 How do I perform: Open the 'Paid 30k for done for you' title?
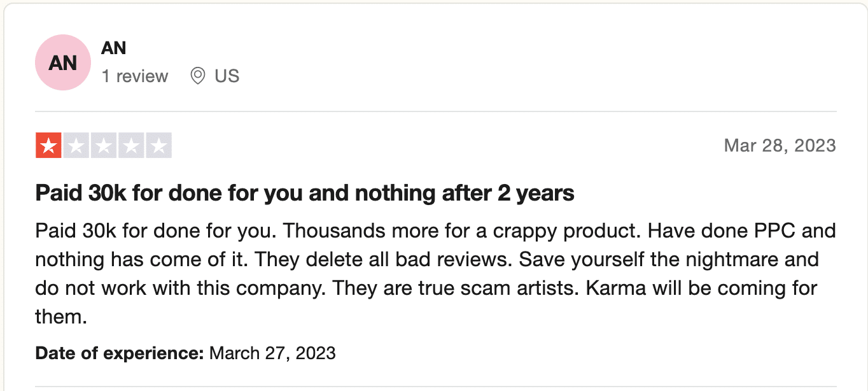305,193
